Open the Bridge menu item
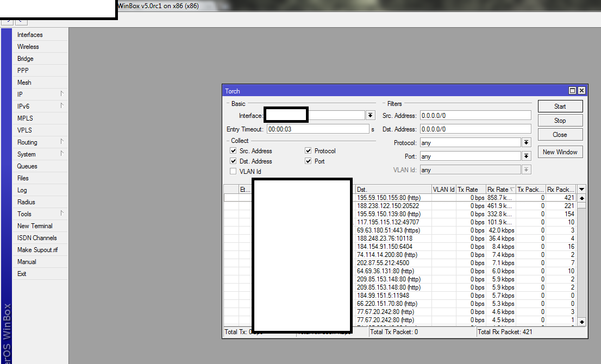The image size is (601, 364). [40, 58]
